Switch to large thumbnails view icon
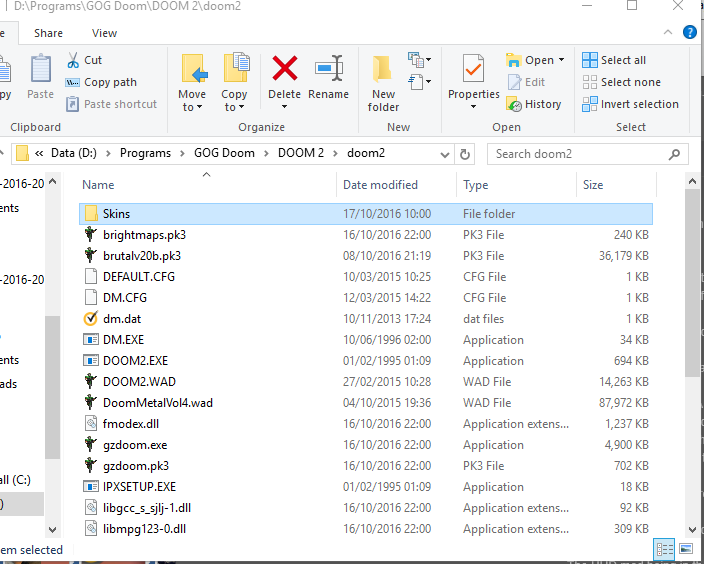 [x=686, y=549]
